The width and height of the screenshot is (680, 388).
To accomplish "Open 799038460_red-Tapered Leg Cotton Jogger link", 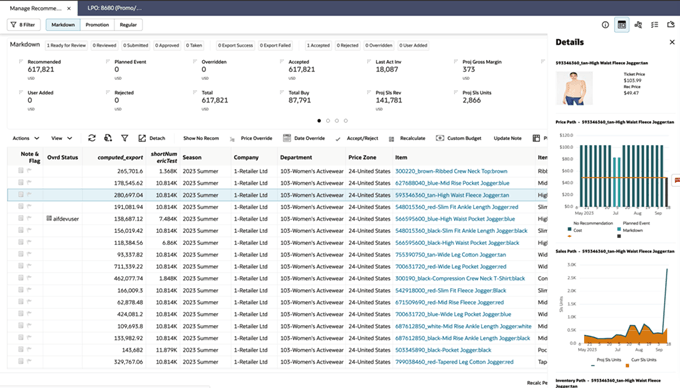I will 454,362.
